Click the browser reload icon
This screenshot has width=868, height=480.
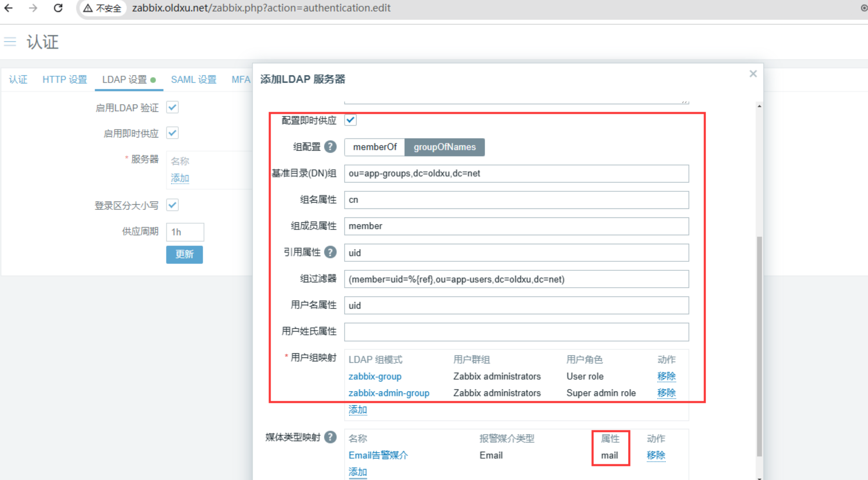58,8
